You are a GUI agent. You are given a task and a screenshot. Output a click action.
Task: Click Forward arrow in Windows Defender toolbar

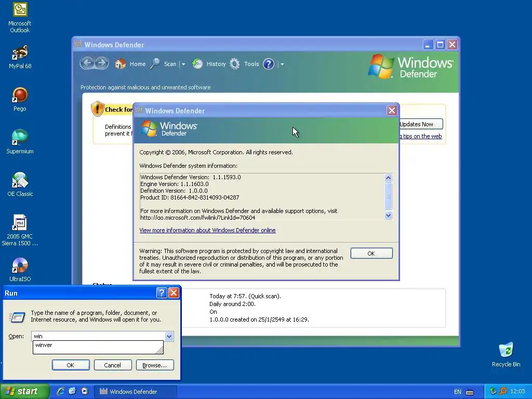[101, 63]
